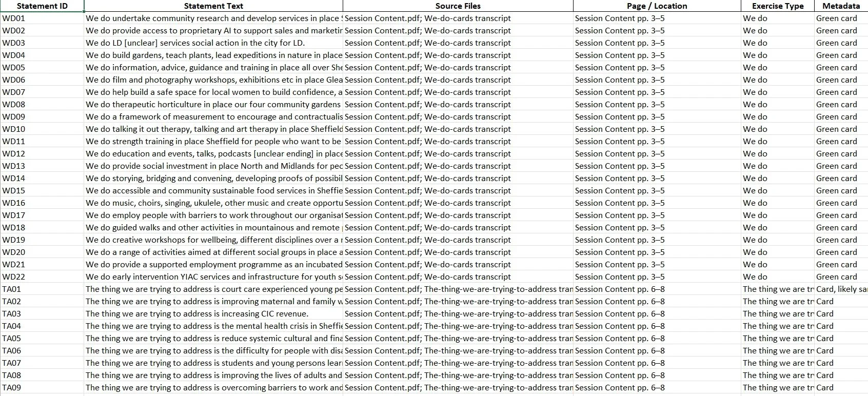Select cell WD08
The width and height of the screenshot is (868, 396).
(x=42, y=104)
